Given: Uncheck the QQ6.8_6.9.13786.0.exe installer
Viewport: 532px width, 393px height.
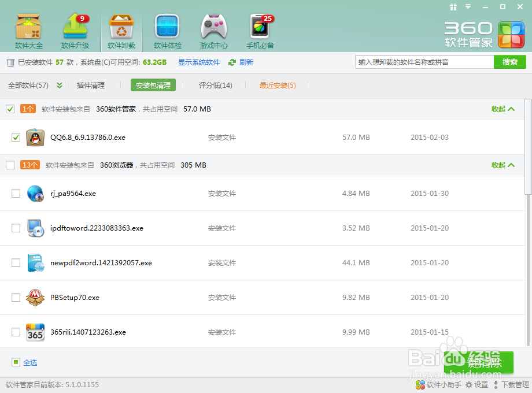Looking at the screenshot, I should [15, 138].
